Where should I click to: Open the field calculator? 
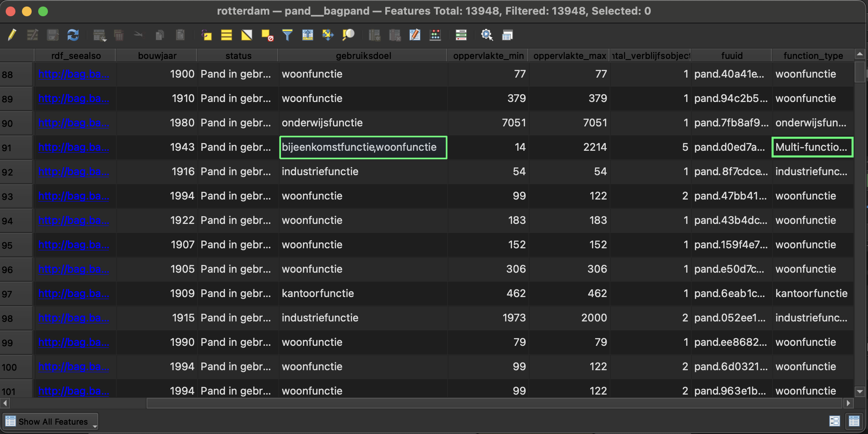pyautogui.click(x=435, y=35)
